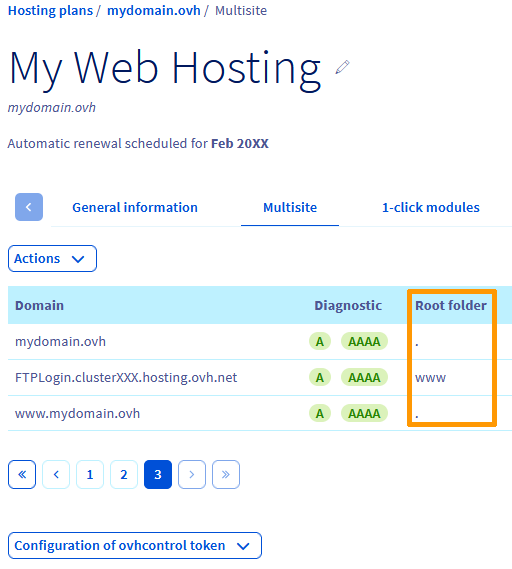Click the A badge for FTPLogin.clusterXXX row
The height and width of the screenshot is (569, 512).
click(320, 377)
